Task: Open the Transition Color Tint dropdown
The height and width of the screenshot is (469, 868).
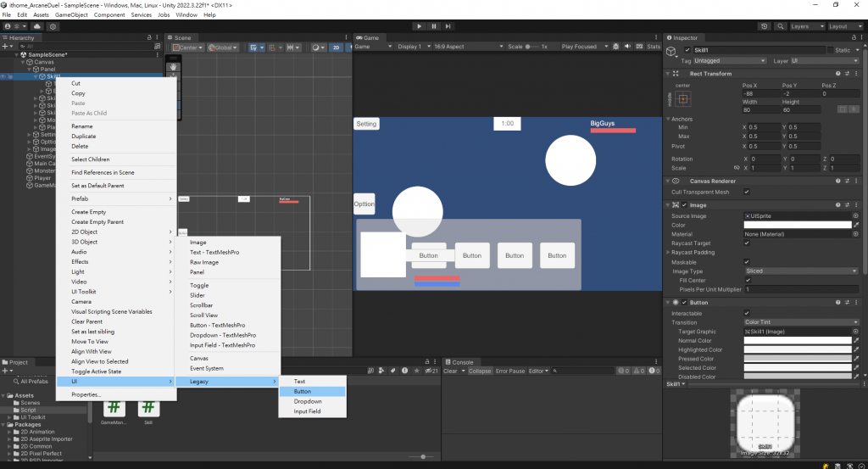Action: pyautogui.click(x=801, y=321)
